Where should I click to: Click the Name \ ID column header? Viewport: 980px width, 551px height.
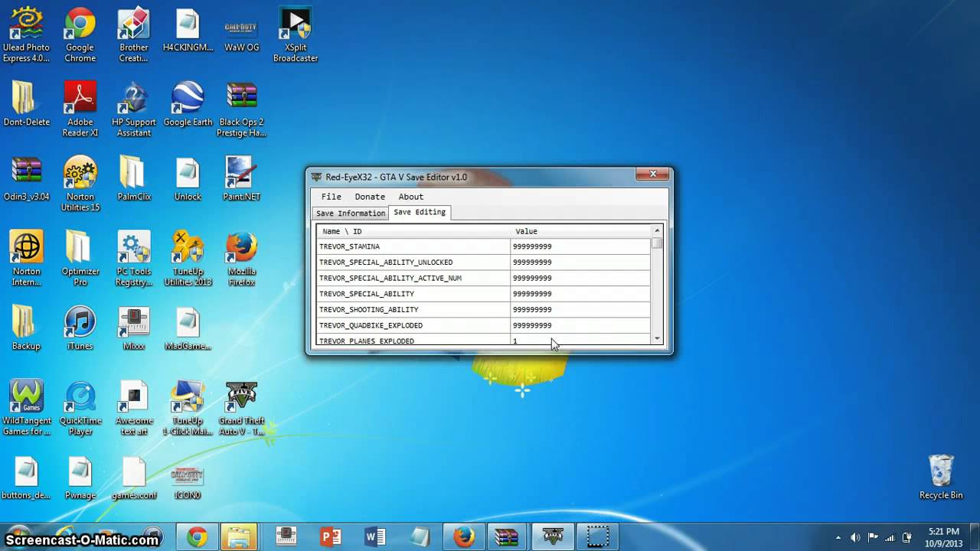[413, 231]
